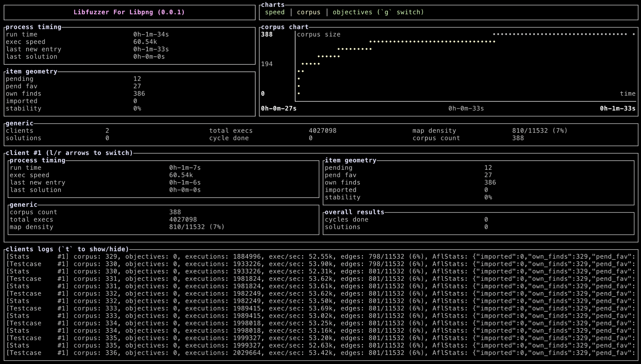Click the corpus size chart legend
The height and width of the screenshot is (364, 641).
pos(319,35)
